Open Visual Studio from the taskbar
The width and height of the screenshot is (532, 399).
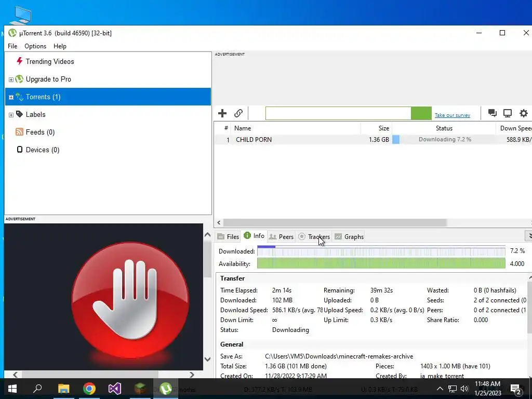point(115,389)
